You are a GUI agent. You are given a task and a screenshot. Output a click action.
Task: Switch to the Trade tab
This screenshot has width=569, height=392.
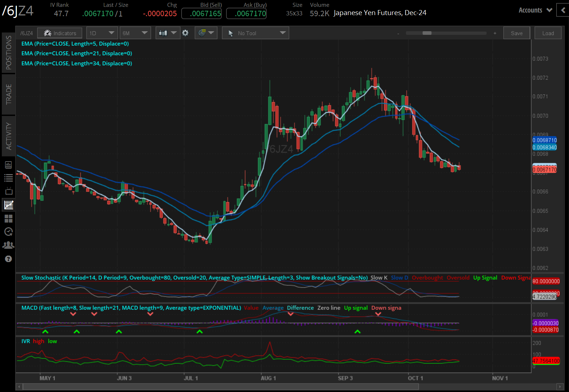click(9, 94)
